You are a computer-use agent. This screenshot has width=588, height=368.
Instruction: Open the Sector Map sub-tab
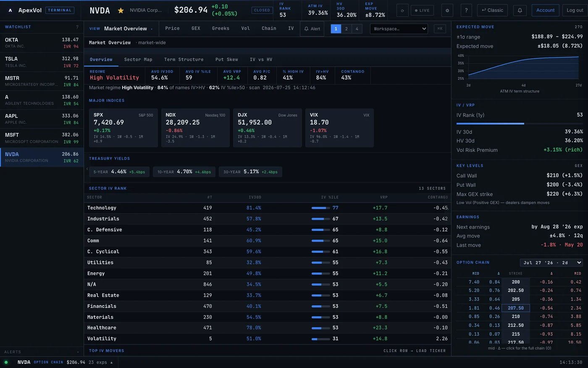[x=138, y=60]
